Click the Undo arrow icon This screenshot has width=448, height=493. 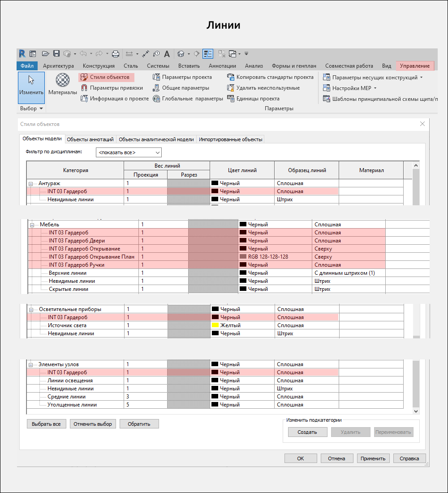(x=83, y=54)
